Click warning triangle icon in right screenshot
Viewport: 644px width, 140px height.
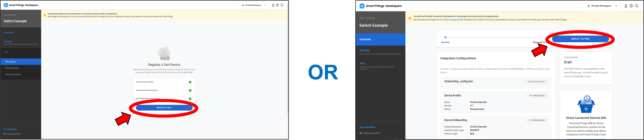click(x=410, y=18)
